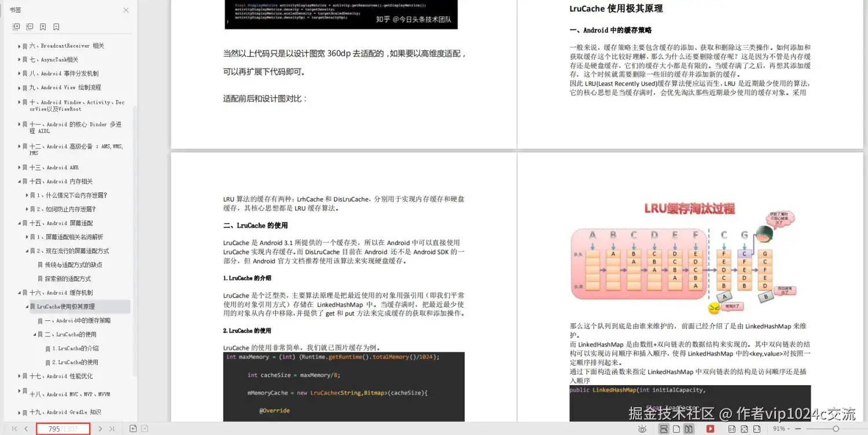Click the collapse-all bookmarks icon

pyautogui.click(x=30, y=26)
